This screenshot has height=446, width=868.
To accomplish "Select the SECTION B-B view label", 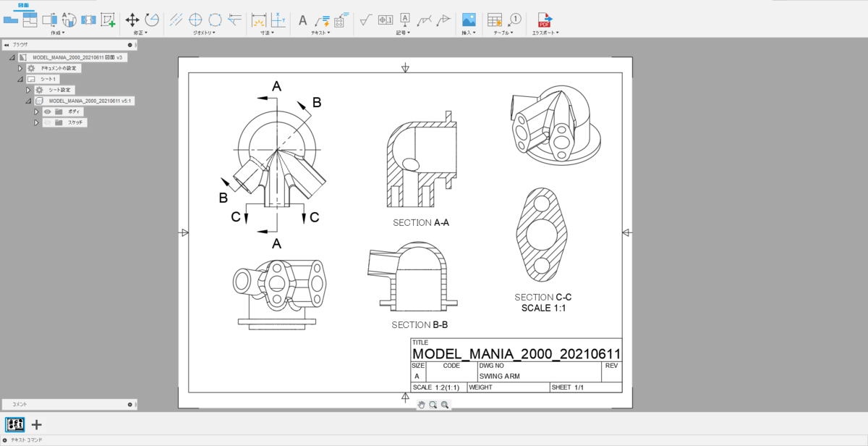I will [x=420, y=325].
